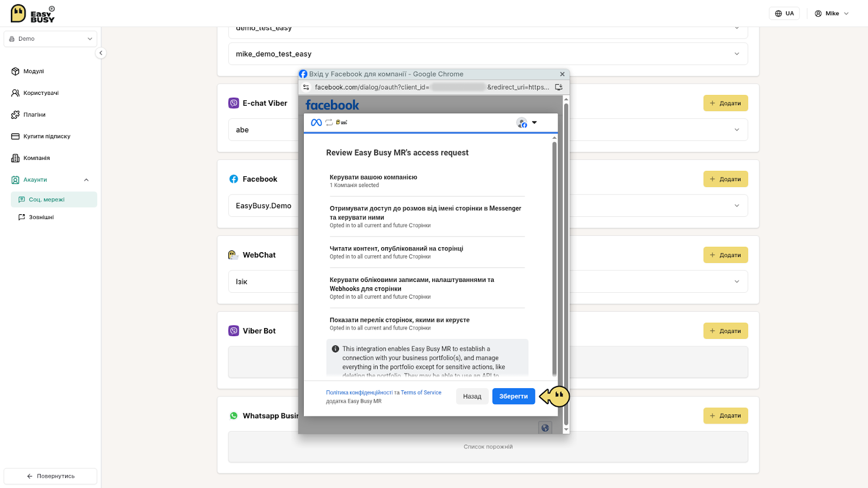Open Модулі in the sidebar
The height and width of the screenshot is (488, 868).
[34, 72]
